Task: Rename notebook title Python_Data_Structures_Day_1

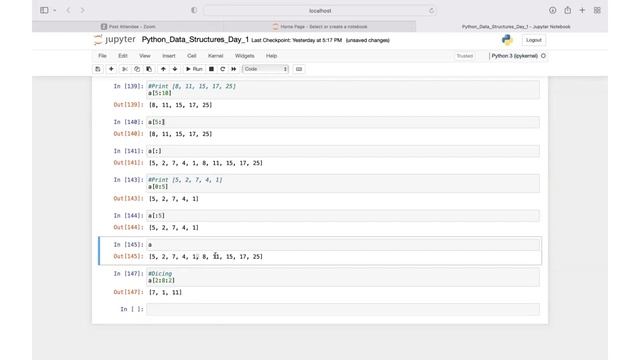Action: click(x=195, y=40)
